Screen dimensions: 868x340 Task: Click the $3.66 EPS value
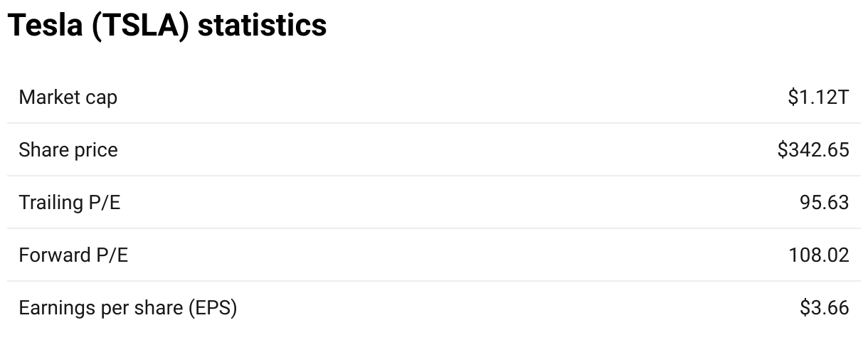(825, 308)
